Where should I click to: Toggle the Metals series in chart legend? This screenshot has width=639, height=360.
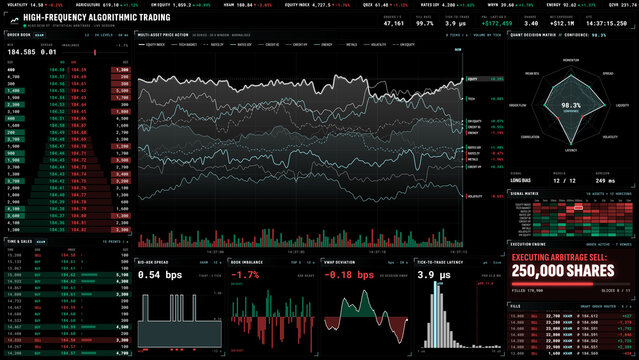point(348,44)
